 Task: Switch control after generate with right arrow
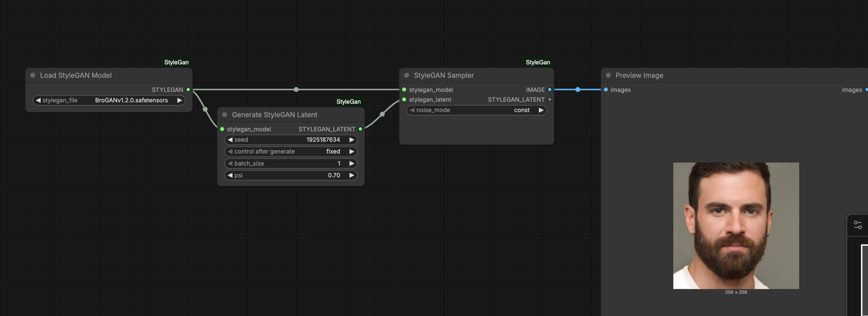(352, 152)
